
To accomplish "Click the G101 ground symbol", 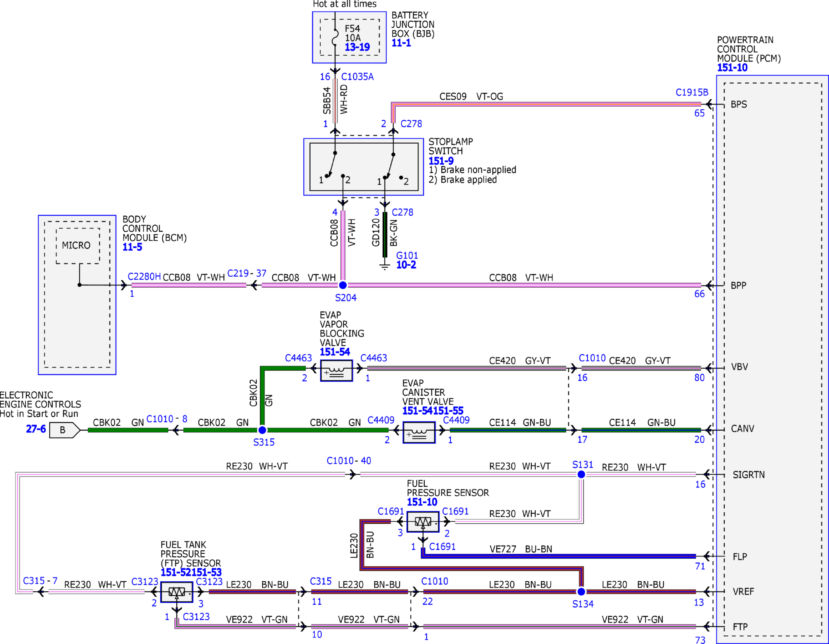I will click(x=385, y=266).
